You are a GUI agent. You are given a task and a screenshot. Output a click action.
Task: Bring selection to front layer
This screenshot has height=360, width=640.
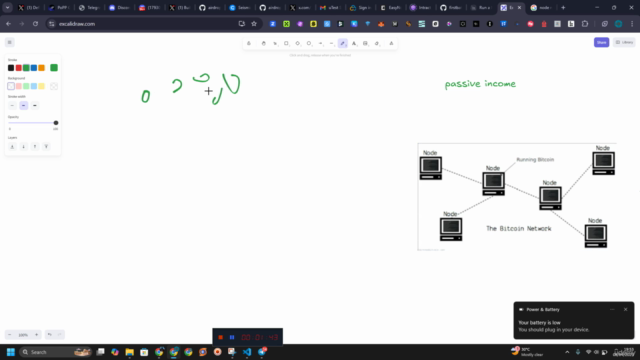(x=46, y=147)
